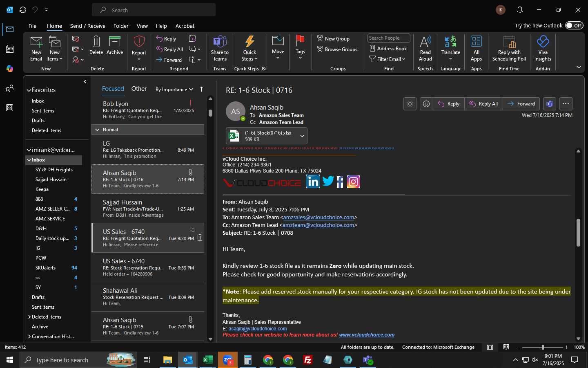Image resolution: width=588 pixels, height=368 pixels.
Task: Open the asaqib@vcloudchoice.com email link
Action: [258, 329]
